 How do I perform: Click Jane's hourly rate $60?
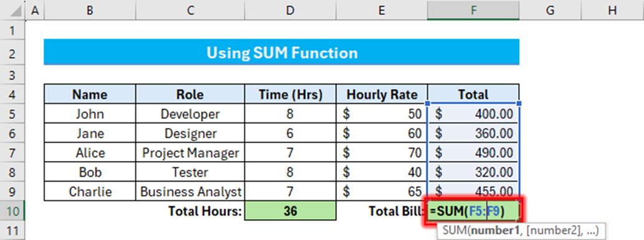pyautogui.click(x=382, y=133)
